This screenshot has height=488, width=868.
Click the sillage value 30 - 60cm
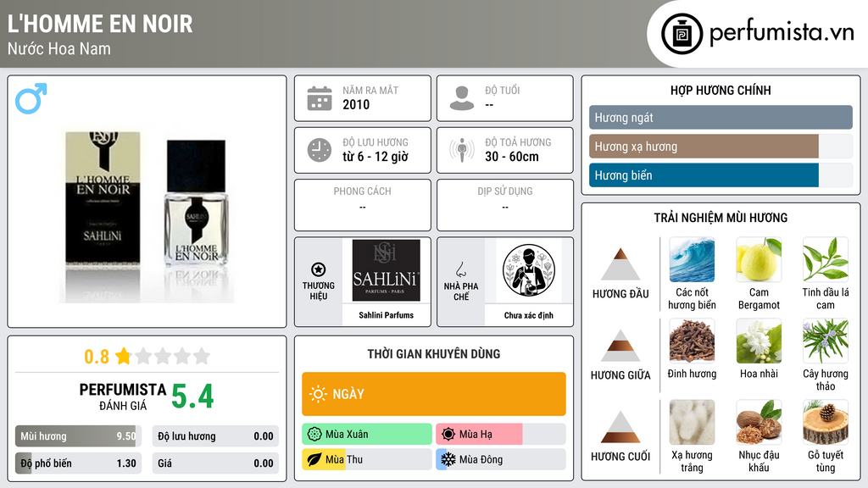coord(512,157)
